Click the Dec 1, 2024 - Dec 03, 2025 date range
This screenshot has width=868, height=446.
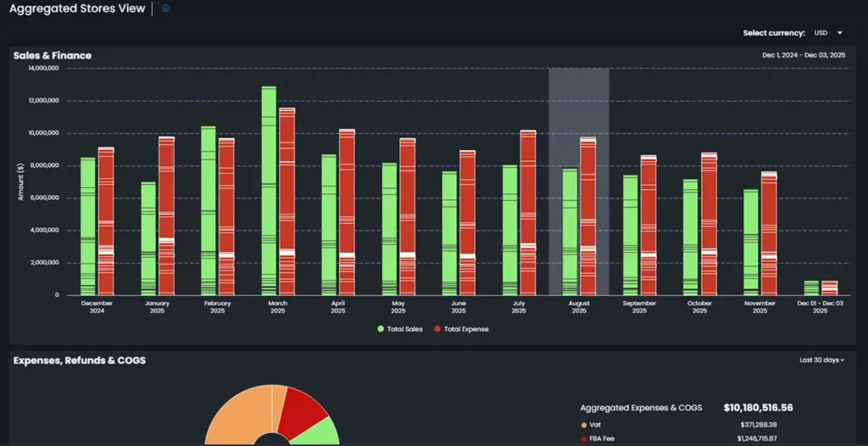(804, 55)
